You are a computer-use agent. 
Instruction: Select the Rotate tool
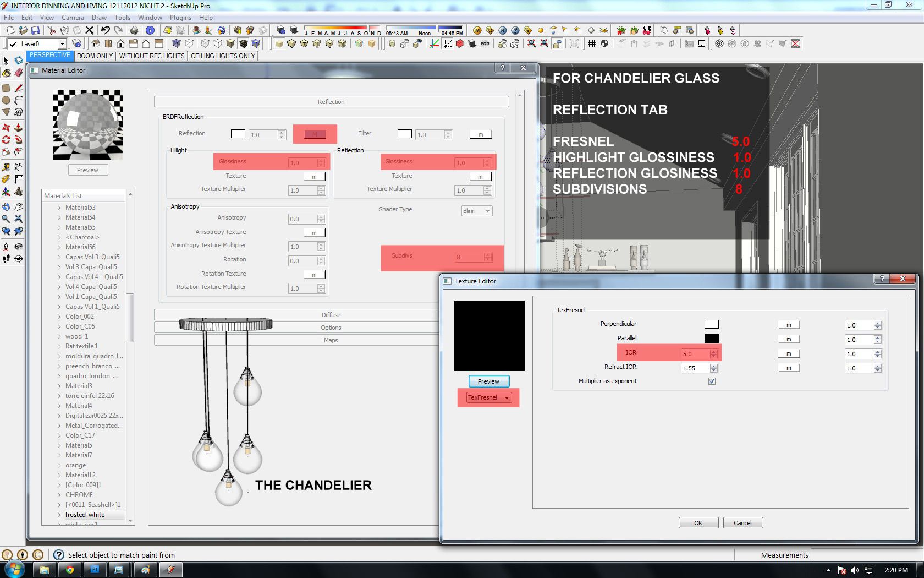[x=6, y=140]
